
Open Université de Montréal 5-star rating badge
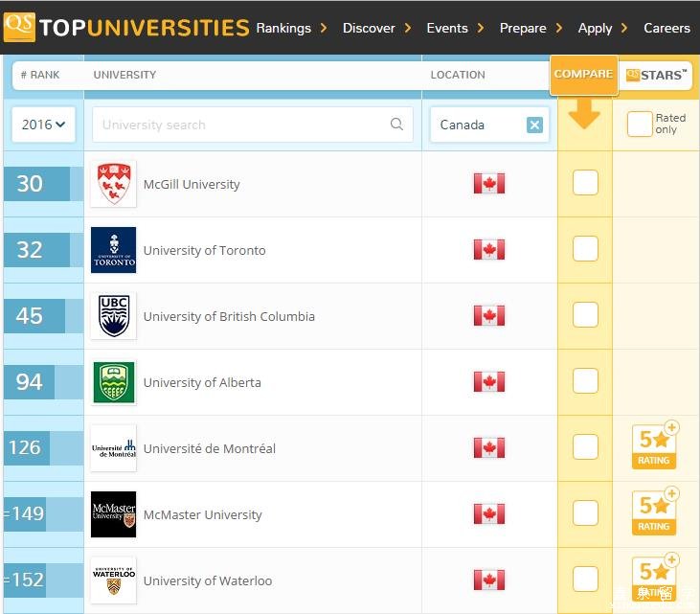[655, 445]
